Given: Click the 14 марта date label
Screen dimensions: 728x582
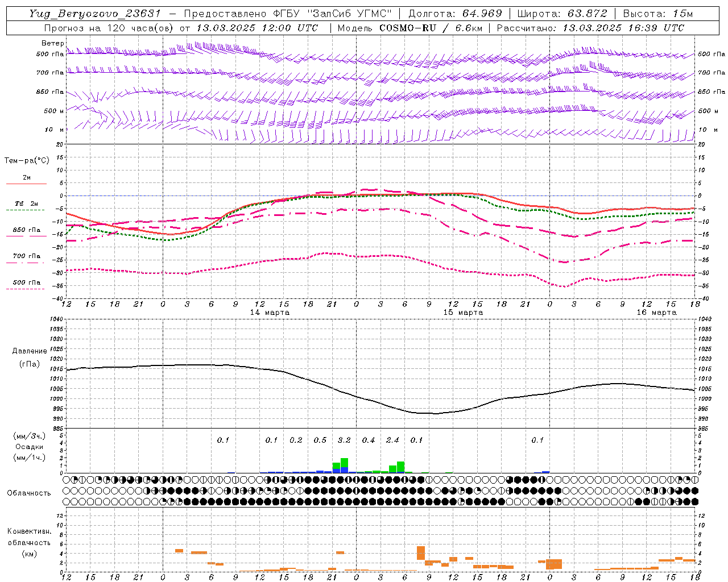Looking at the screenshot, I should (x=270, y=313).
